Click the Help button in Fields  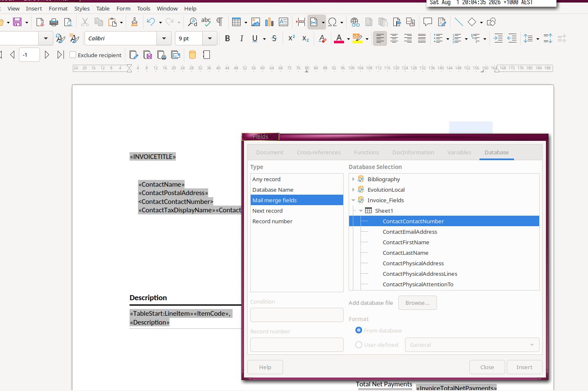(265, 367)
